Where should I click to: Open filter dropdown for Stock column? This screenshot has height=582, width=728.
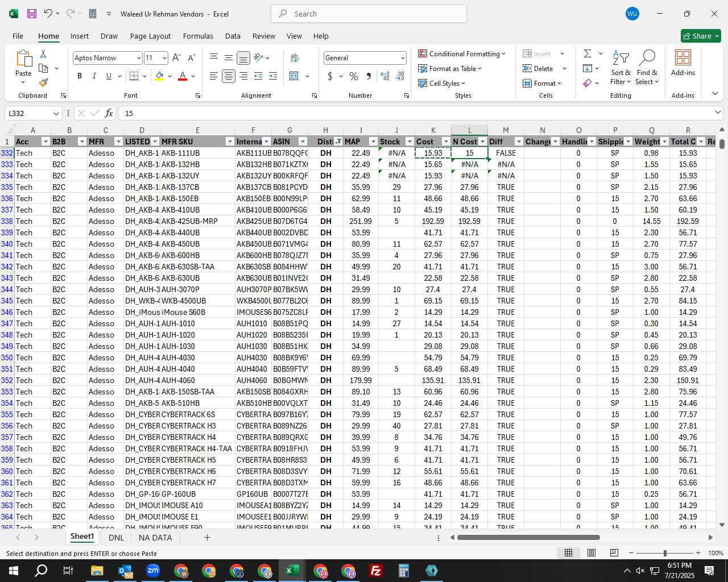pos(409,142)
